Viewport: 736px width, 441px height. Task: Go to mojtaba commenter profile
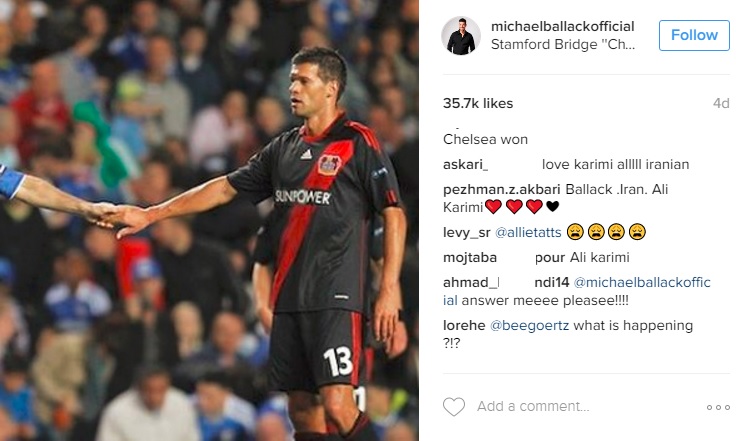[470, 258]
